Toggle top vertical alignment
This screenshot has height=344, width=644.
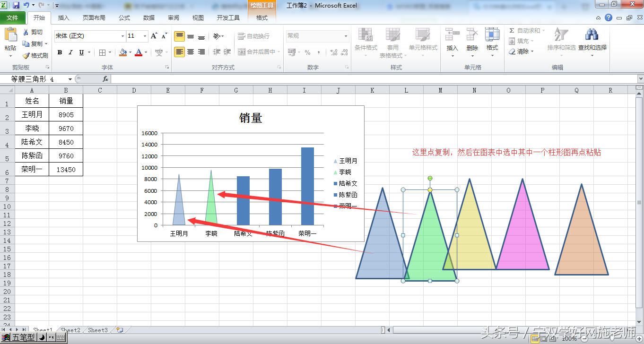[180, 36]
